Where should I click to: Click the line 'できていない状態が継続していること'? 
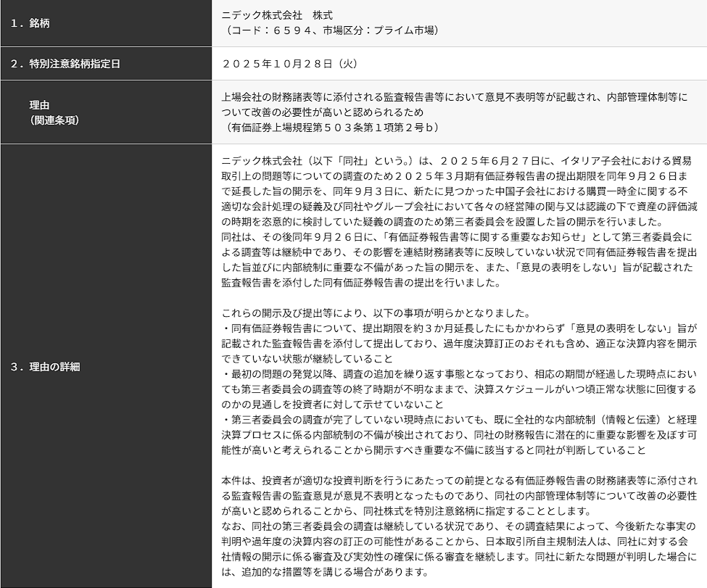coord(307,359)
